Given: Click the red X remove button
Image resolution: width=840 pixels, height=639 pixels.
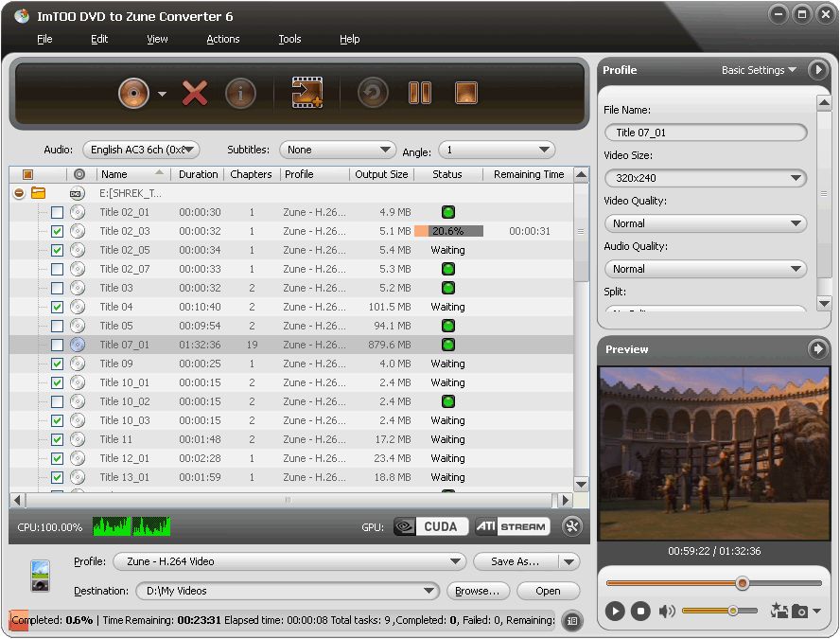Looking at the screenshot, I should point(195,93).
